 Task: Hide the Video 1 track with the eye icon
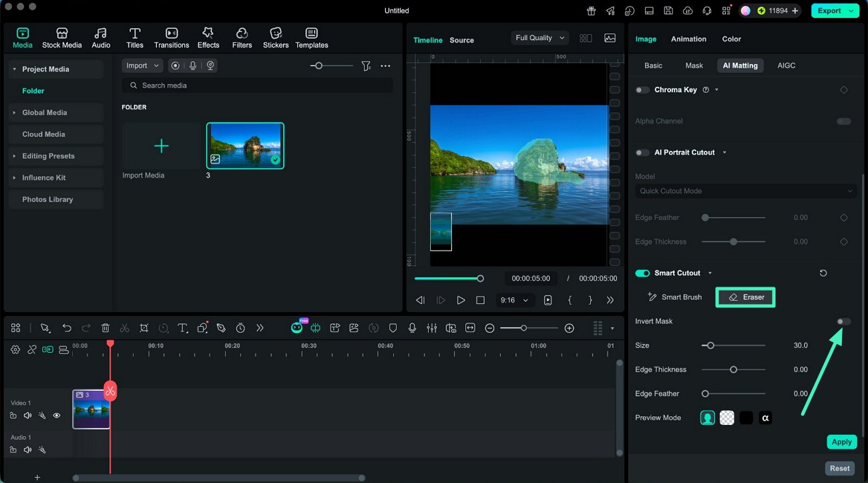tap(57, 416)
